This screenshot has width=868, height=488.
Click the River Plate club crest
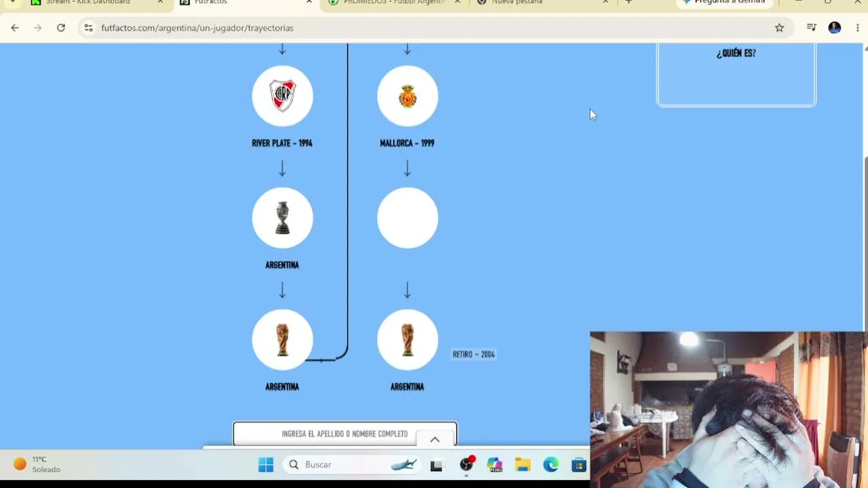coord(282,96)
